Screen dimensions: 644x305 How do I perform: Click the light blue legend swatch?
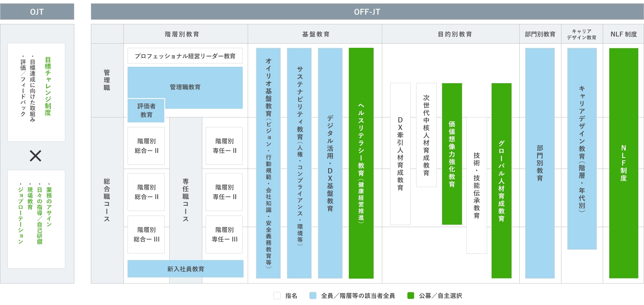click(313, 295)
